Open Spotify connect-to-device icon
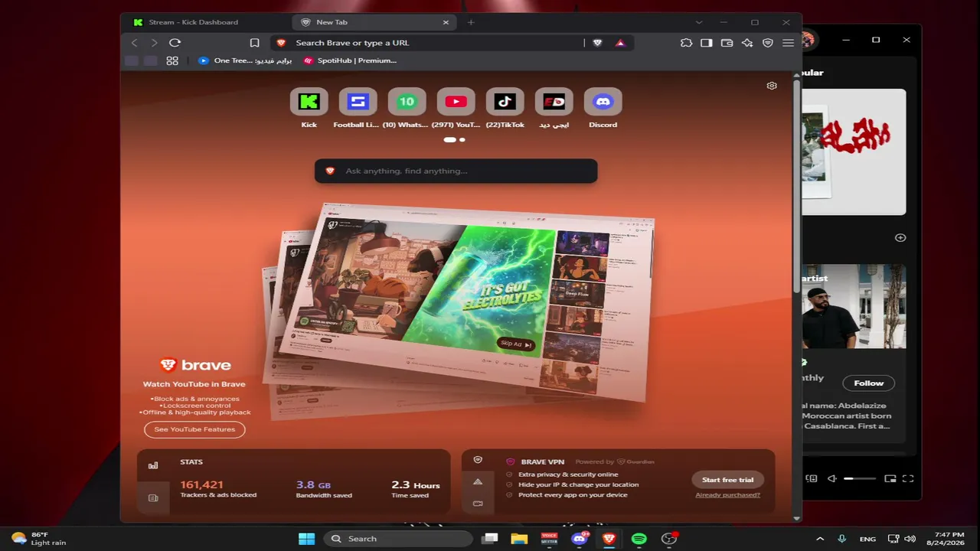This screenshot has width=980, height=551. click(x=812, y=478)
